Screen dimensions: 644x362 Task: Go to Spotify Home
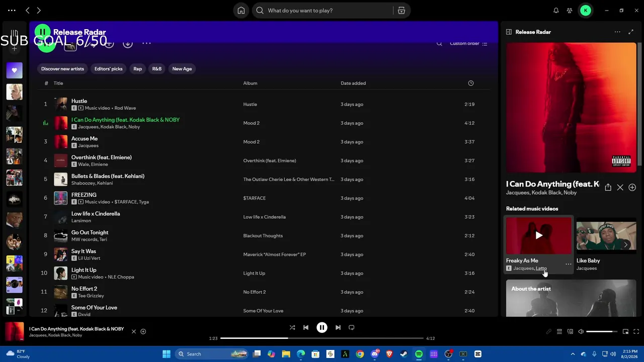point(241,11)
